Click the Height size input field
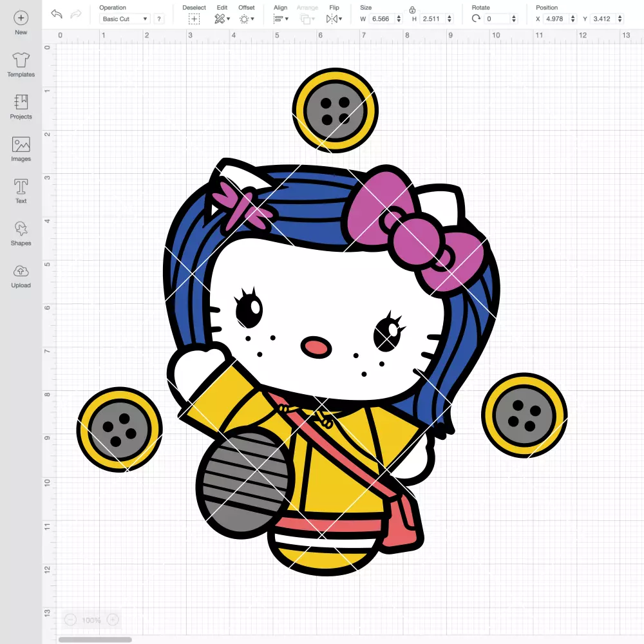This screenshot has width=644, height=644. pos(431,19)
